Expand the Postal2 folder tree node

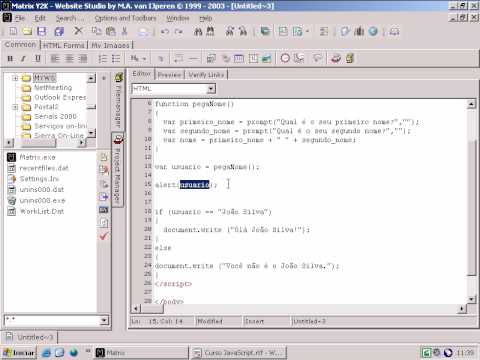[15, 107]
